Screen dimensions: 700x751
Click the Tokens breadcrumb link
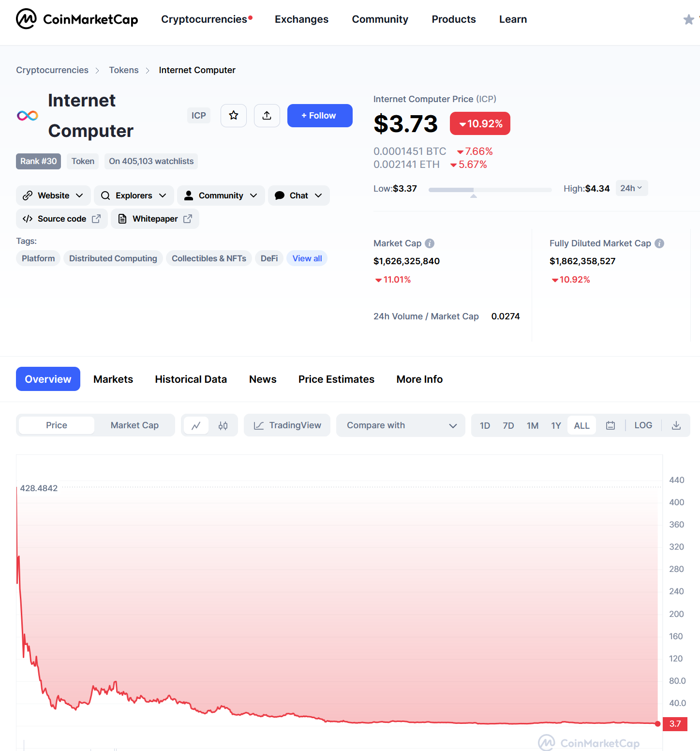tap(124, 70)
